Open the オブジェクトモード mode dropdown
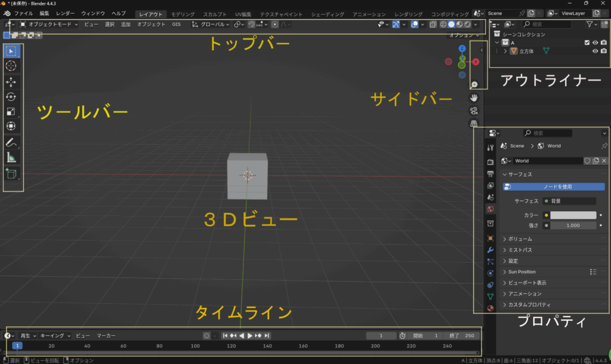611x364 pixels. (49, 24)
